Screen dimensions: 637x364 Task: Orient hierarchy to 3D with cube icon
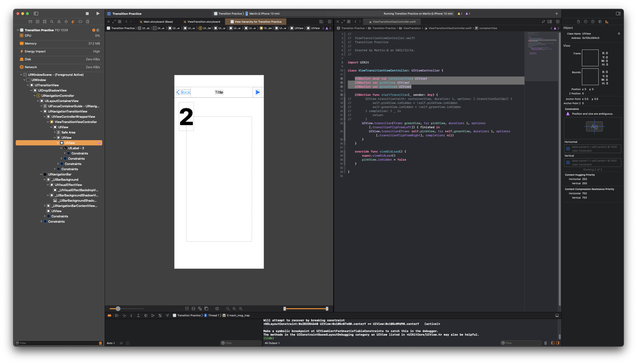pyautogui.click(x=217, y=309)
